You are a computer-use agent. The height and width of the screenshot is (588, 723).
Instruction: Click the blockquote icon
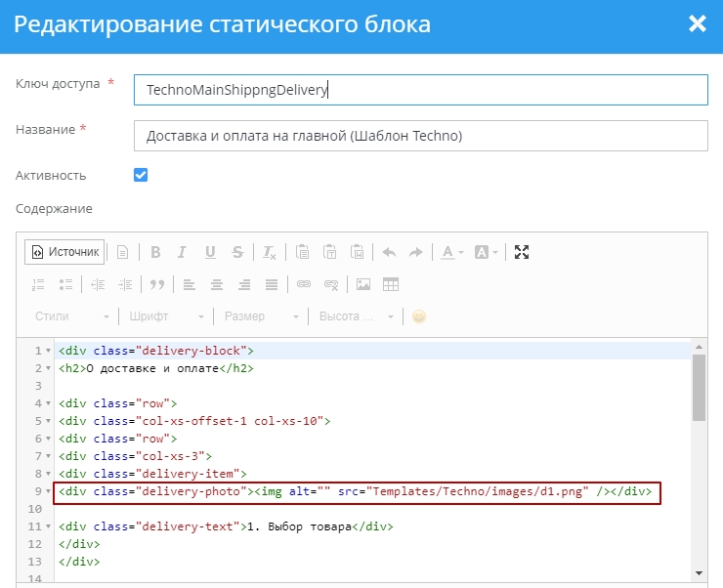(x=155, y=284)
